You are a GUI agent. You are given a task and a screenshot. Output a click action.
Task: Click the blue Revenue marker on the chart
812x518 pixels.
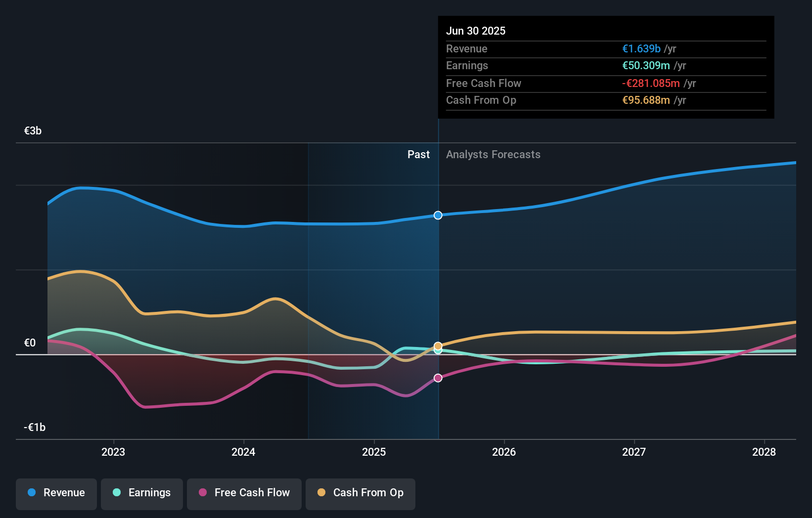pyautogui.click(x=437, y=215)
